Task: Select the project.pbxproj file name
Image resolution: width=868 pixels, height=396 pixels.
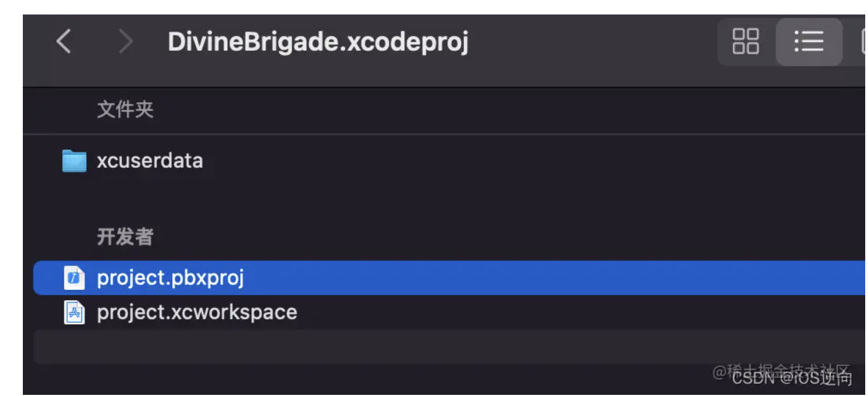Action: (170, 278)
